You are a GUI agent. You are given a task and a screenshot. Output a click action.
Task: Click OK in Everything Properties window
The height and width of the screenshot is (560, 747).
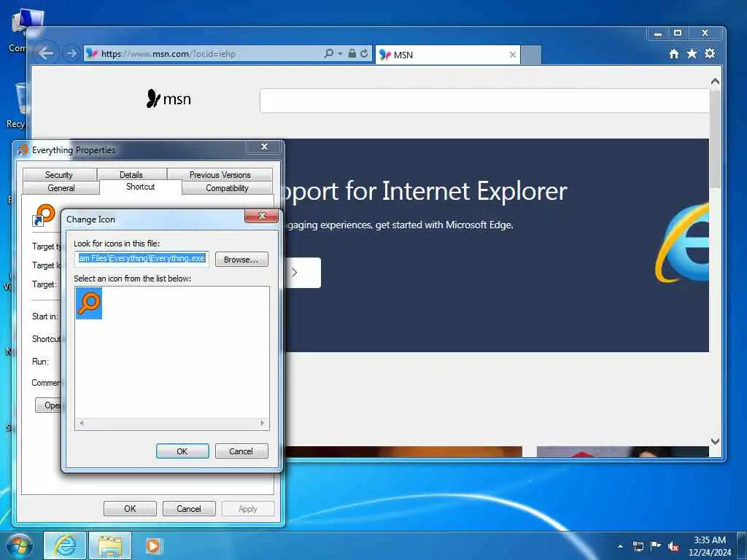tap(130, 508)
